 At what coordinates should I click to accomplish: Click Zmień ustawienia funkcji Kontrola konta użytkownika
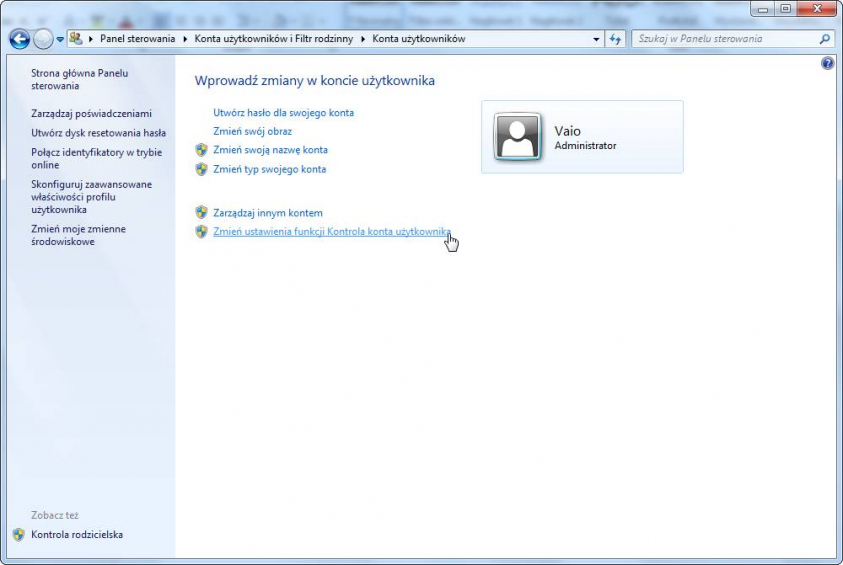point(332,232)
